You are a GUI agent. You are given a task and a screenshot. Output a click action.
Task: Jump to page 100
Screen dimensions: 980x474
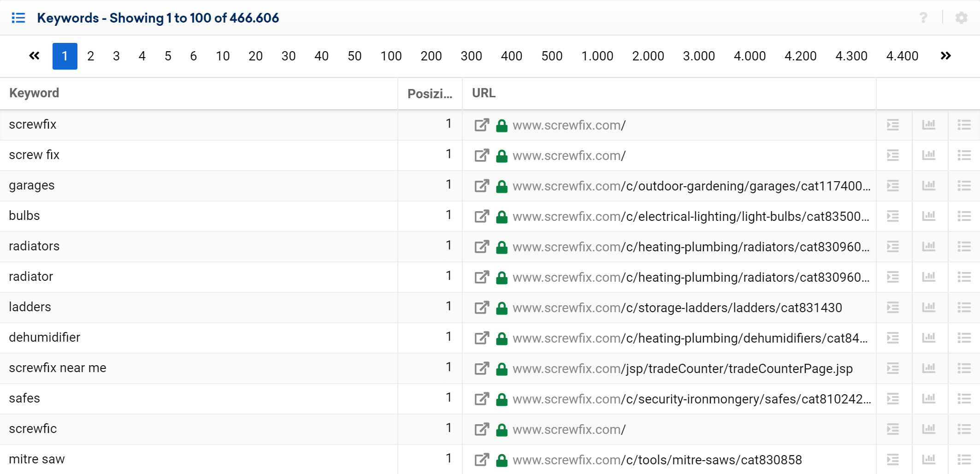391,56
